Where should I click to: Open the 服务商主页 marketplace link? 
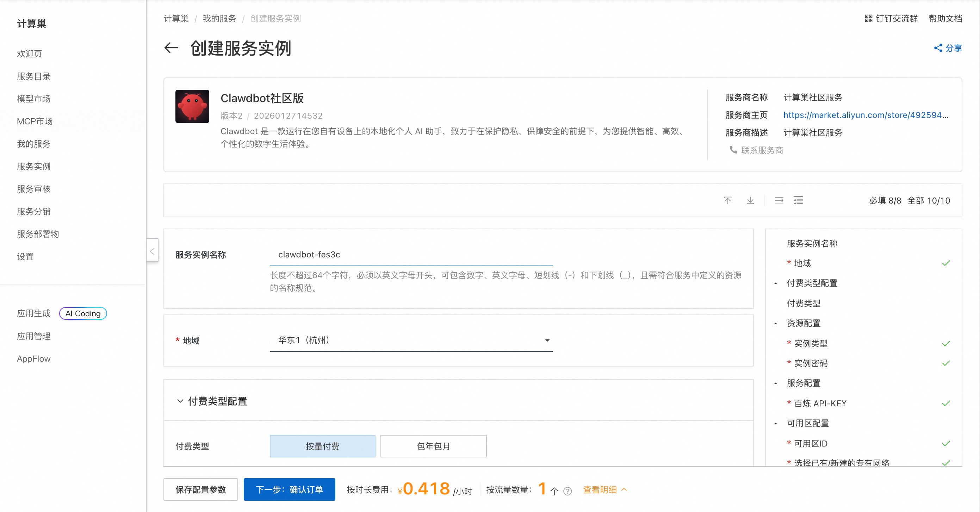coord(865,115)
